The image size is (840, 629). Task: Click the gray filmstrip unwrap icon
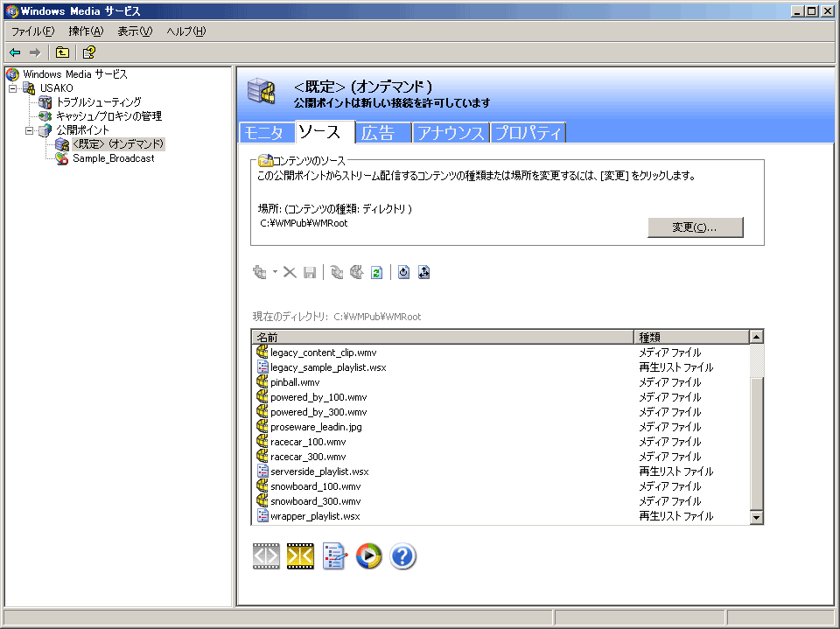[266, 556]
